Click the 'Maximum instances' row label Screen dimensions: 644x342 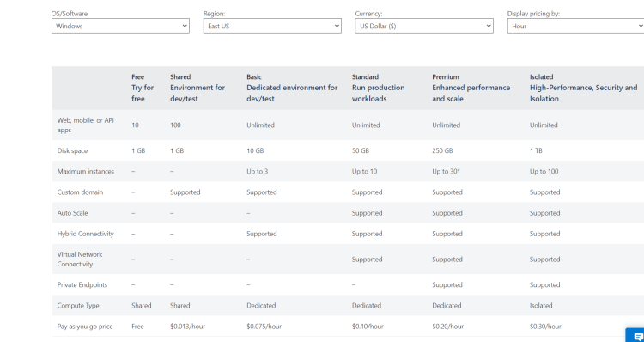pyautogui.click(x=85, y=171)
